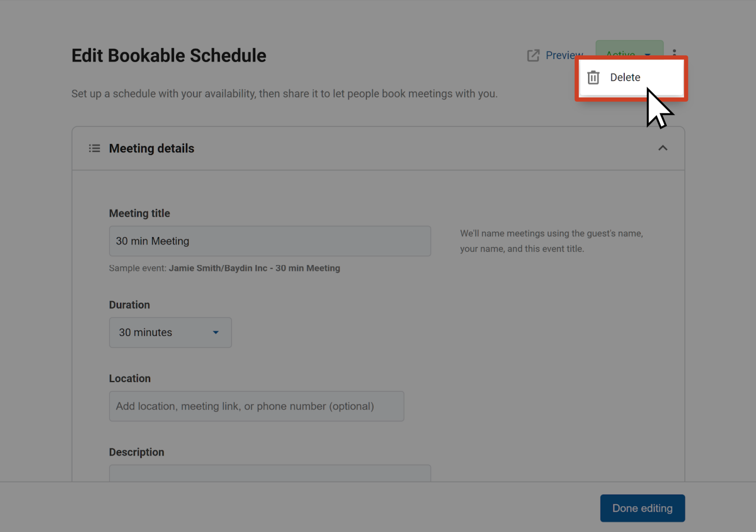Image resolution: width=756 pixels, height=532 pixels.
Task: Click the guest's name hint text
Action: 552,241
